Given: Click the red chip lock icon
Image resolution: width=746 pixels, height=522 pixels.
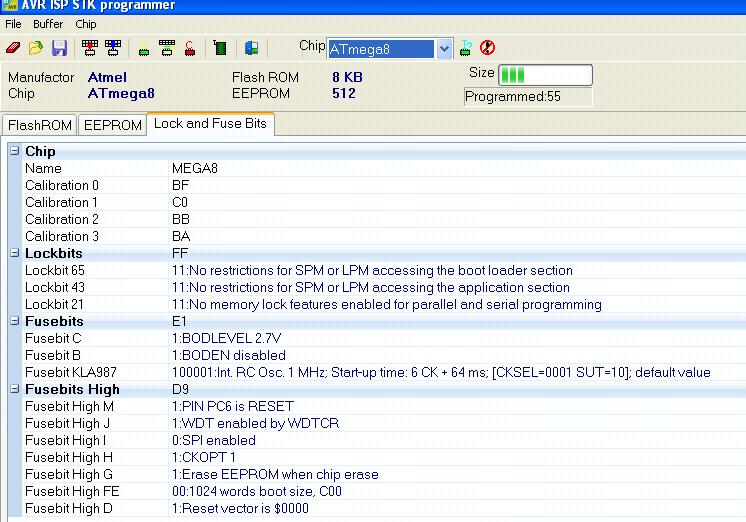Looking at the screenshot, I should click(x=190, y=48).
